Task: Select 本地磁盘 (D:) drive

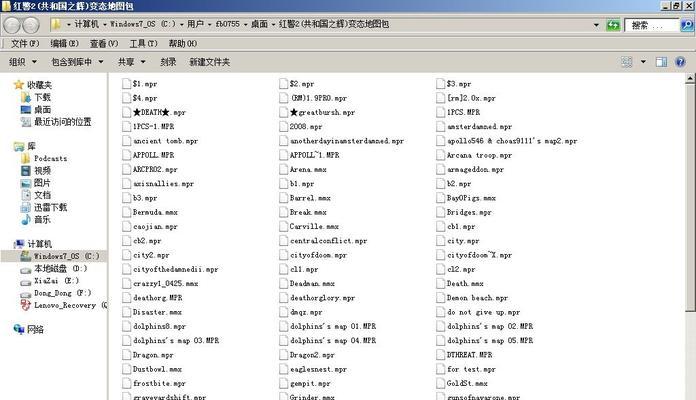Action: pos(54,269)
